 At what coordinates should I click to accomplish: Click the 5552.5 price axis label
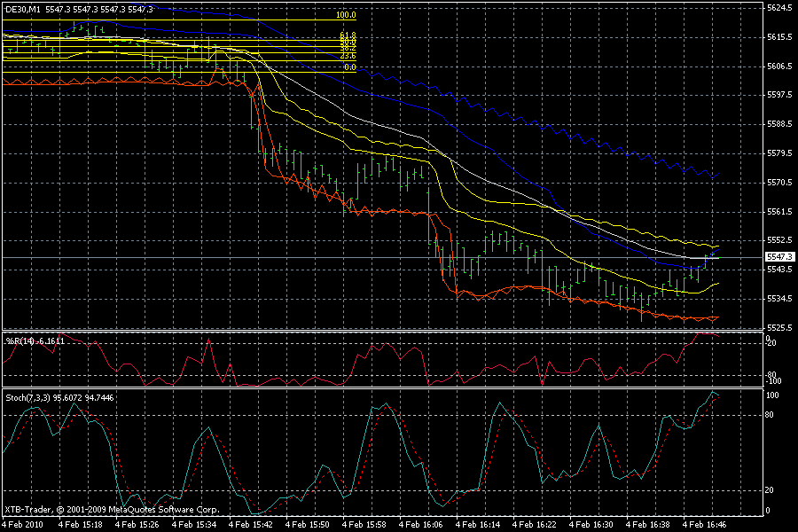click(779, 239)
